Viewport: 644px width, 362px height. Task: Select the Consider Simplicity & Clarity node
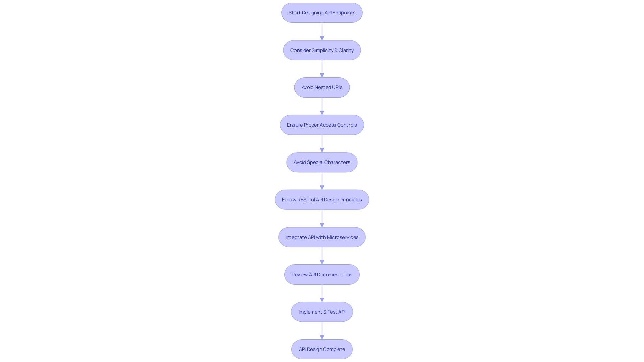point(322,50)
